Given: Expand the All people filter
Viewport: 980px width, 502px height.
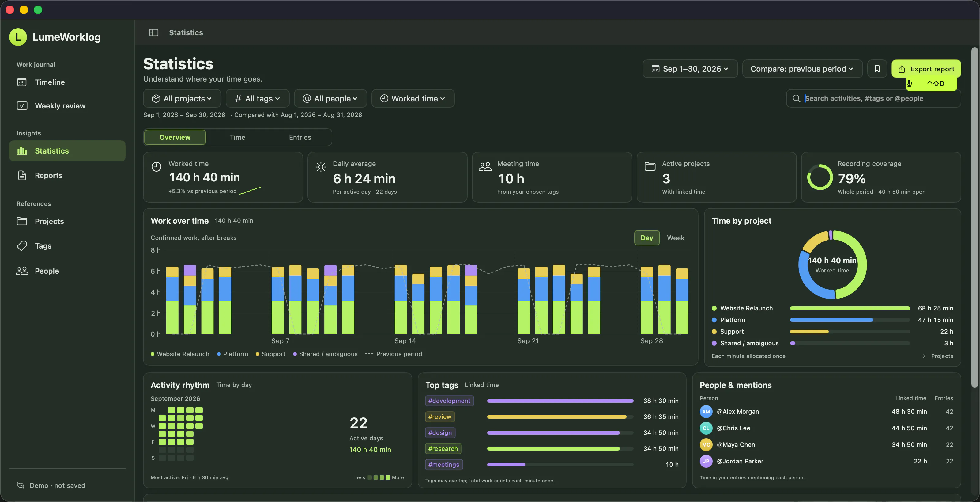Looking at the screenshot, I should click(330, 99).
